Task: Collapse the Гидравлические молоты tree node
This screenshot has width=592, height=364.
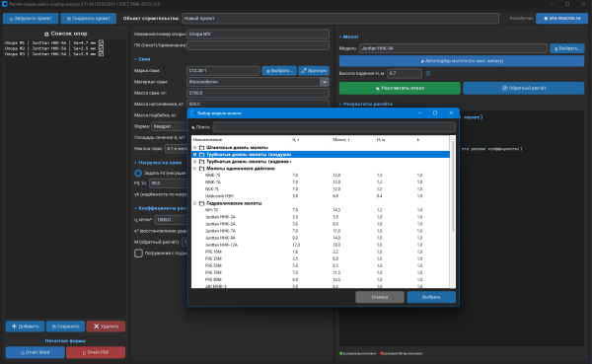Action: [x=194, y=203]
